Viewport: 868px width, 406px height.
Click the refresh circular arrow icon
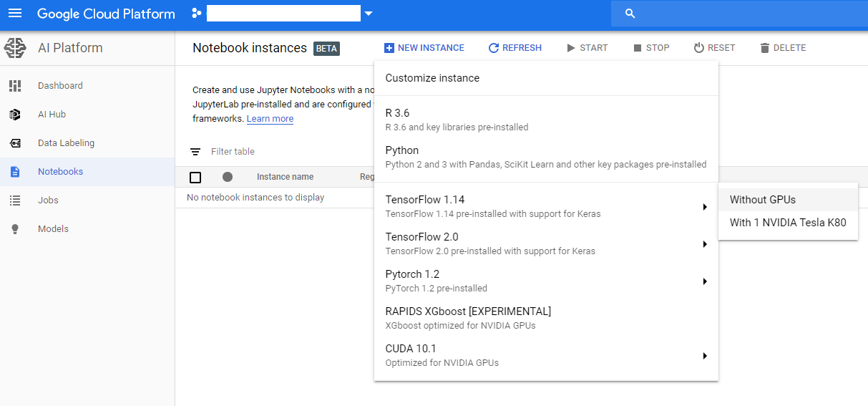point(493,48)
